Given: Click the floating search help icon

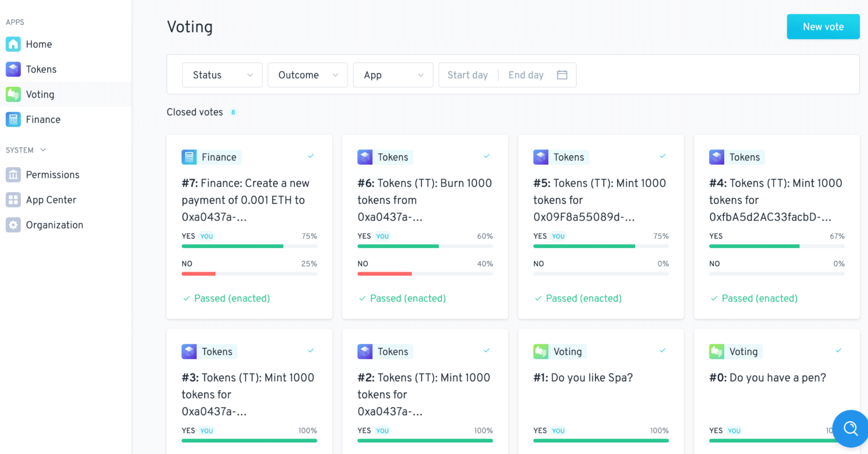Looking at the screenshot, I should point(850,428).
